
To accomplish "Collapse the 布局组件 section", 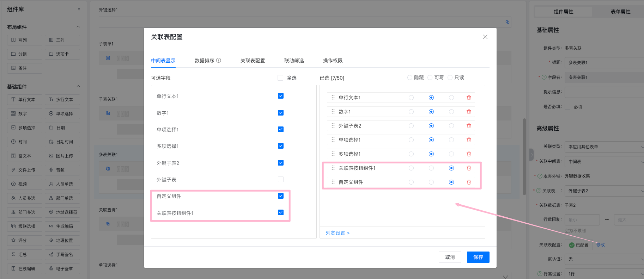I will click(78, 27).
